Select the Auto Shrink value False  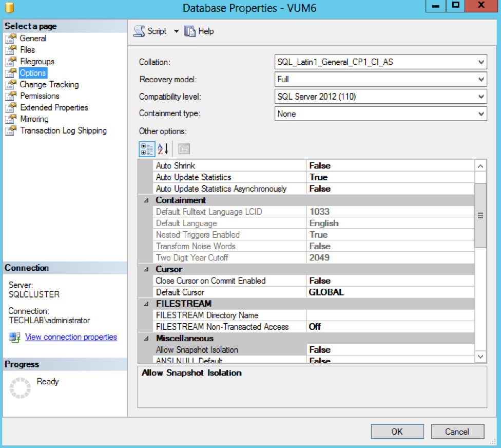coord(391,165)
